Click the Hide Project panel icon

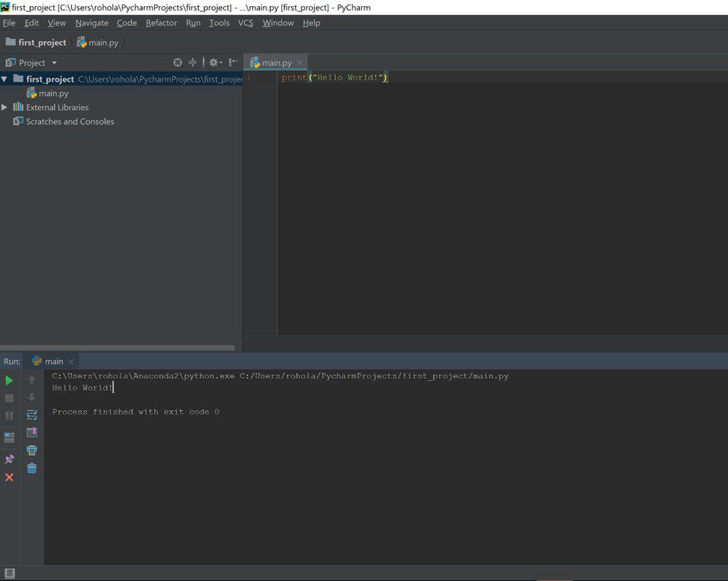pos(233,63)
